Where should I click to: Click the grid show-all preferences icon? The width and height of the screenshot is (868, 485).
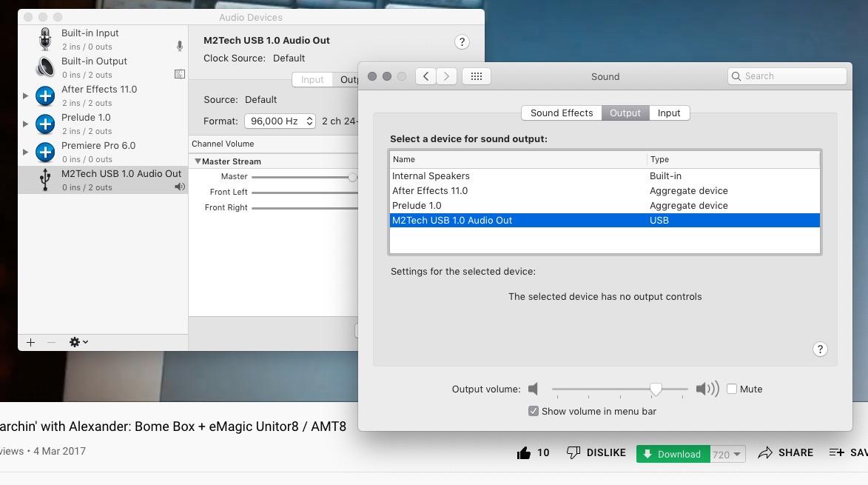(477, 76)
